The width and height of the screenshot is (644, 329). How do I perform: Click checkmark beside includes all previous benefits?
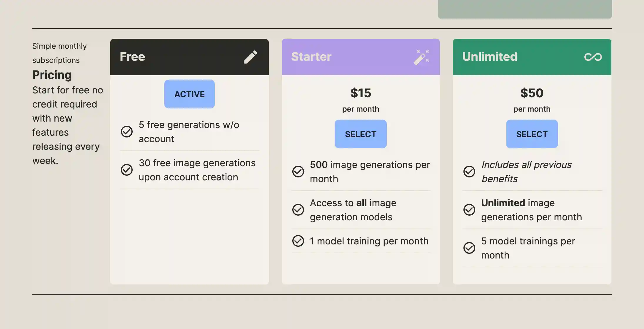click(x=469, y=172)
